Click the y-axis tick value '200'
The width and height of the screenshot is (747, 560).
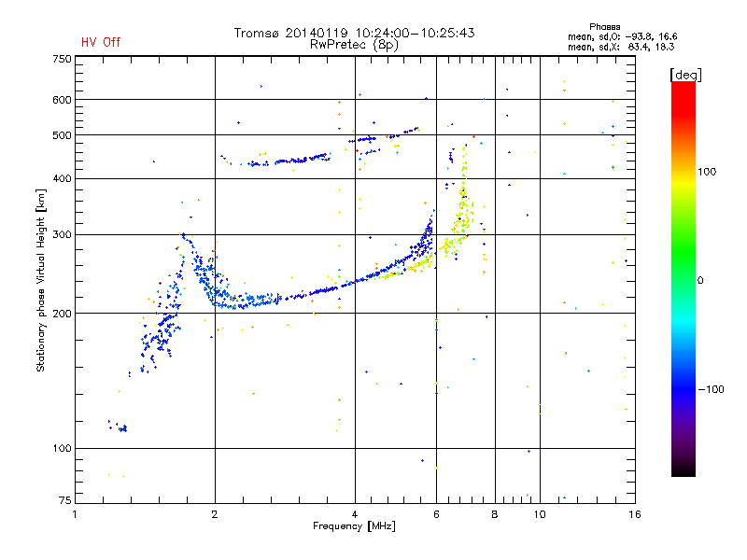(x=62, y=314)
